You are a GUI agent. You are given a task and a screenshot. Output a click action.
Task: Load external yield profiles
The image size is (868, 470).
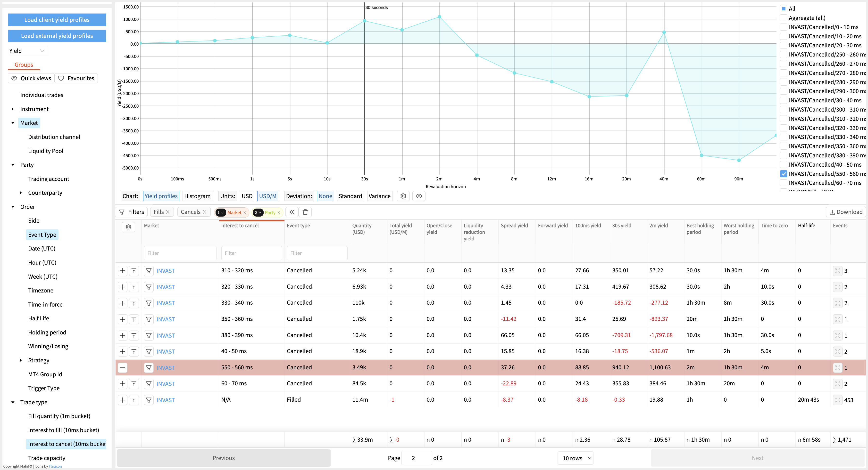tap(57, 36)
